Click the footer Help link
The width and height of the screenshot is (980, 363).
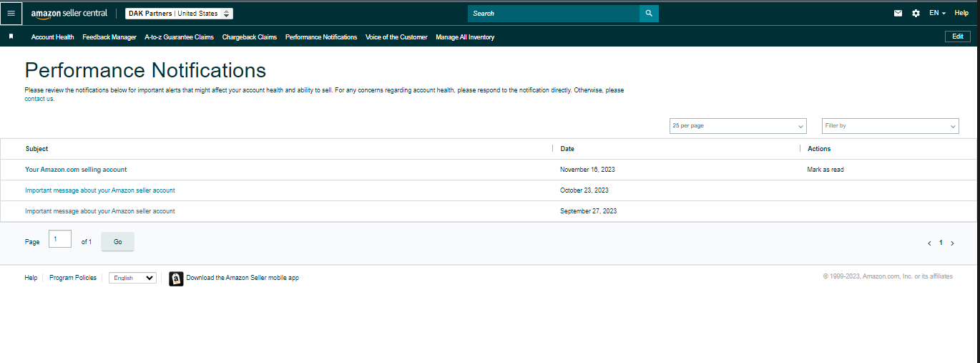[x=31, y=278]
